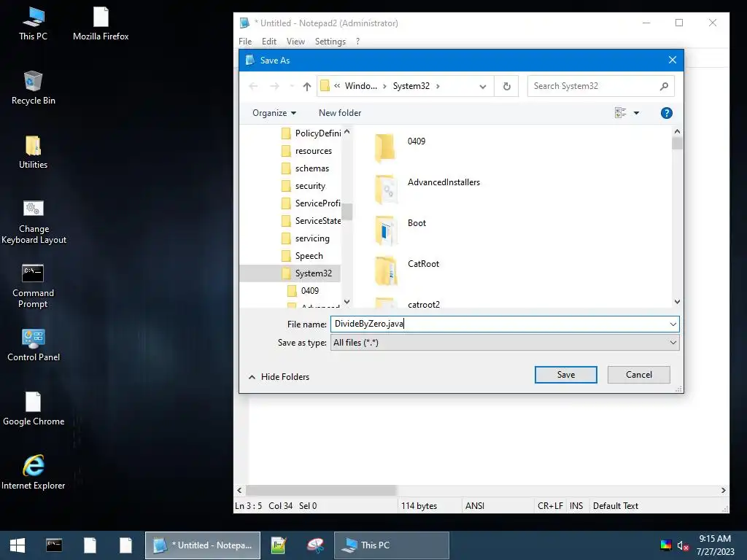Click file list scrollbar down arrow
The height and width of the screenshot is (560, 747).
pyautogui.click(x=677, y=302)
